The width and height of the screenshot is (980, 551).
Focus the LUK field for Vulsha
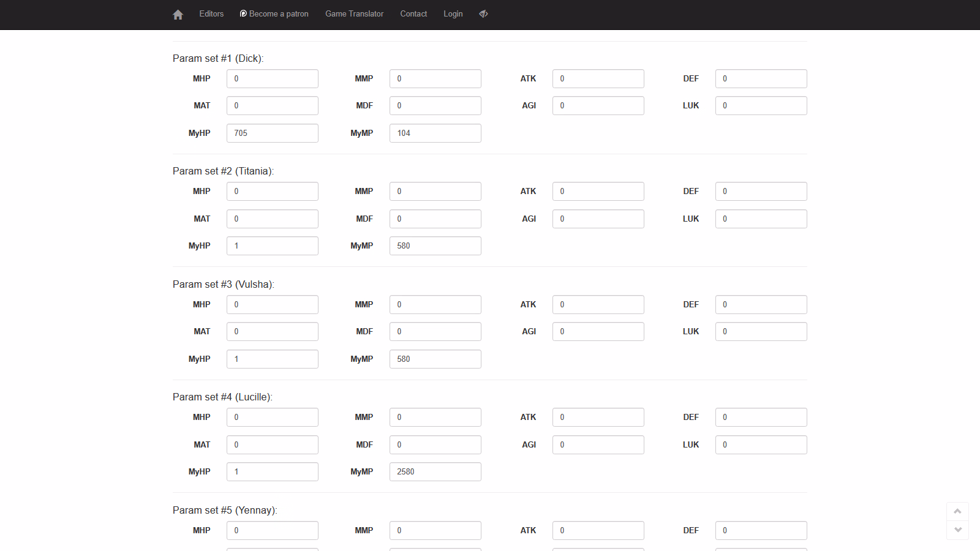[x=761, y=331]
